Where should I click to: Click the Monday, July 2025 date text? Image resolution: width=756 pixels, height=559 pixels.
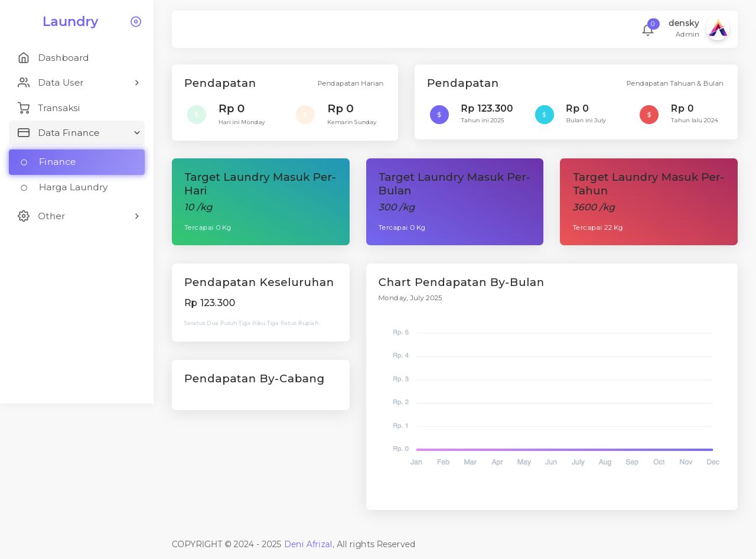[x=410, y=298]
